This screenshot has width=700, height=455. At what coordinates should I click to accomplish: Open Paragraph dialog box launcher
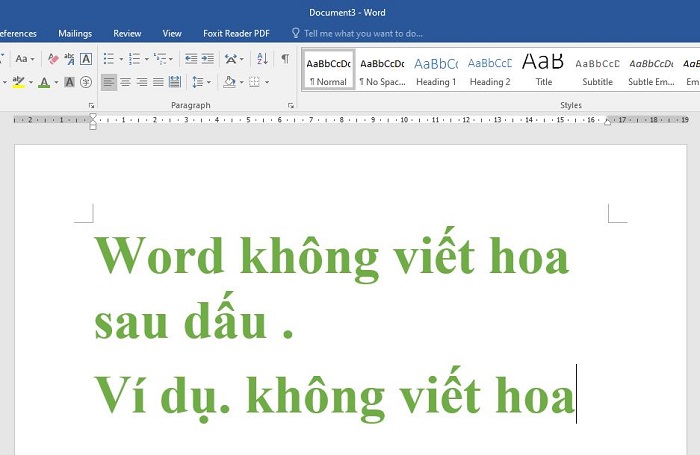click(x=291, y=106)
